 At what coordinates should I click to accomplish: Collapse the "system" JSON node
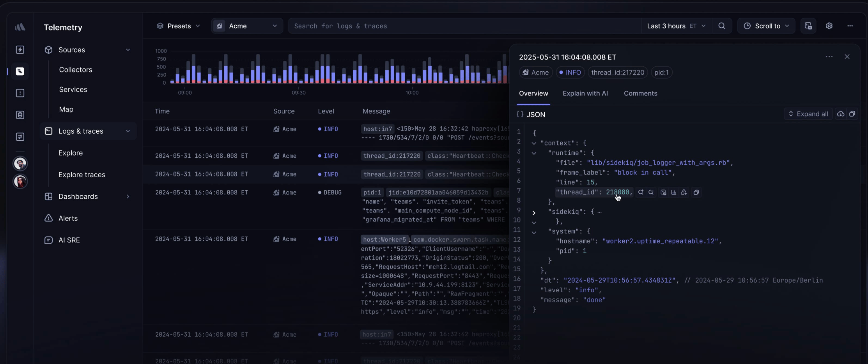click(534, 232)
